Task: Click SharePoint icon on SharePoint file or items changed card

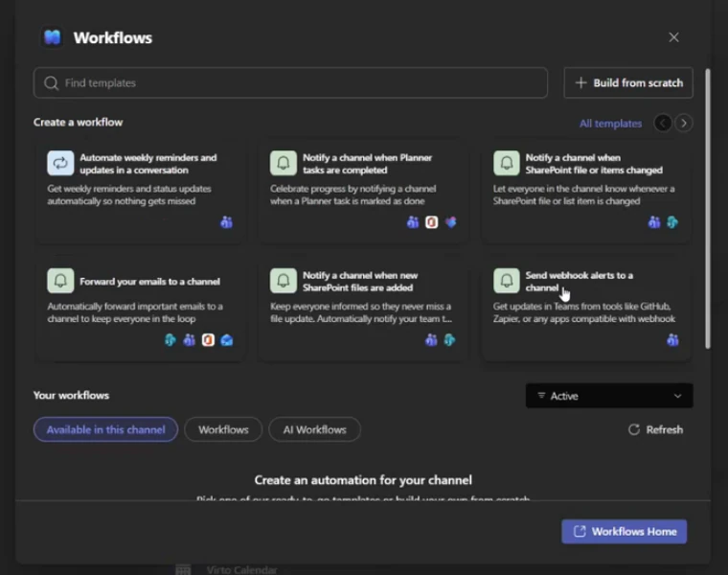Action: click(x=672, y=222)
